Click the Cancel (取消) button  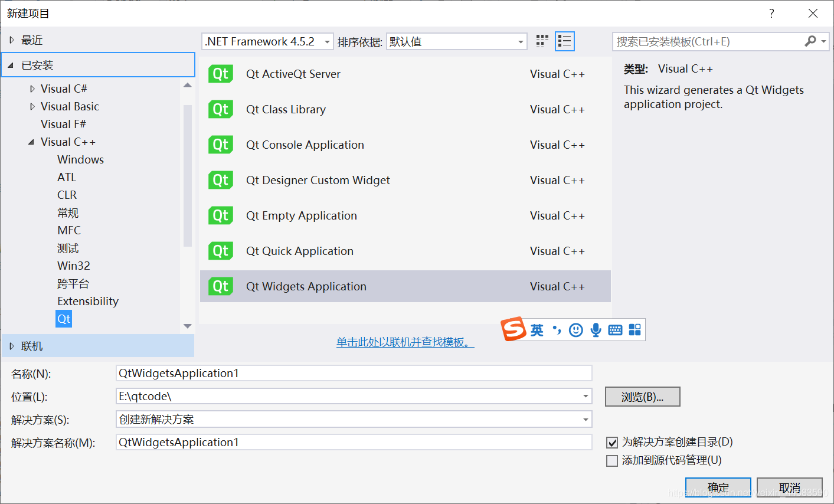pos(789,487)
